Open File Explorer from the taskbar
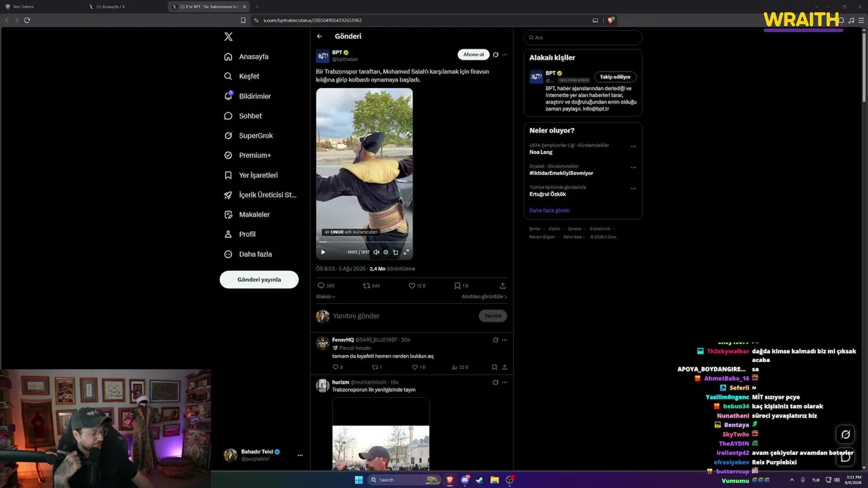 [x=495, y=480]
